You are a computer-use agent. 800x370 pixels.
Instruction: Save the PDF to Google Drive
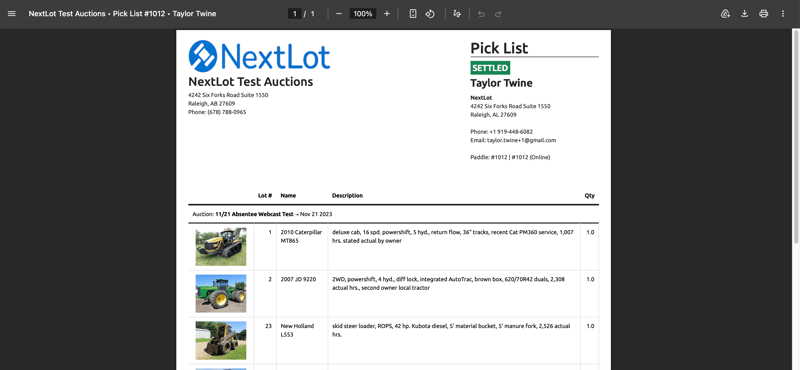725,14
